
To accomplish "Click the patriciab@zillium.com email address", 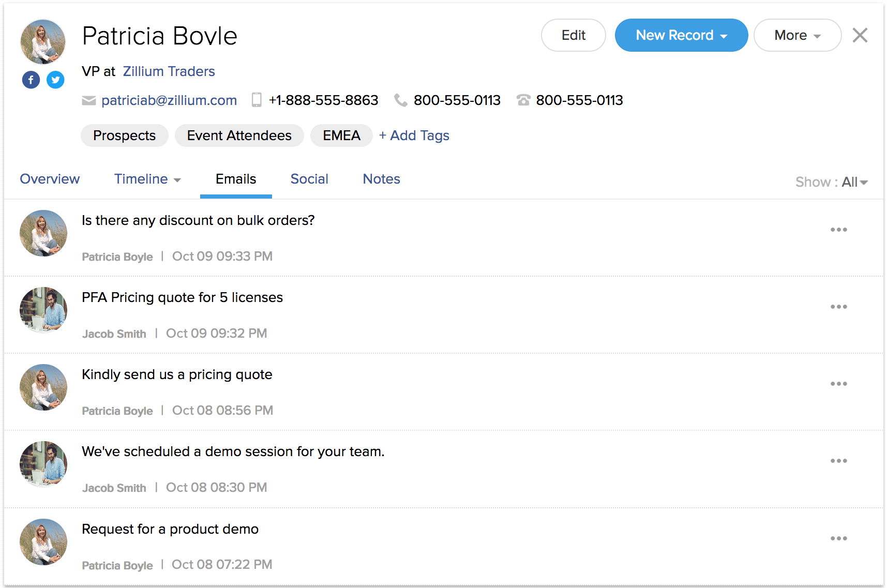I will tap(169, 100).
